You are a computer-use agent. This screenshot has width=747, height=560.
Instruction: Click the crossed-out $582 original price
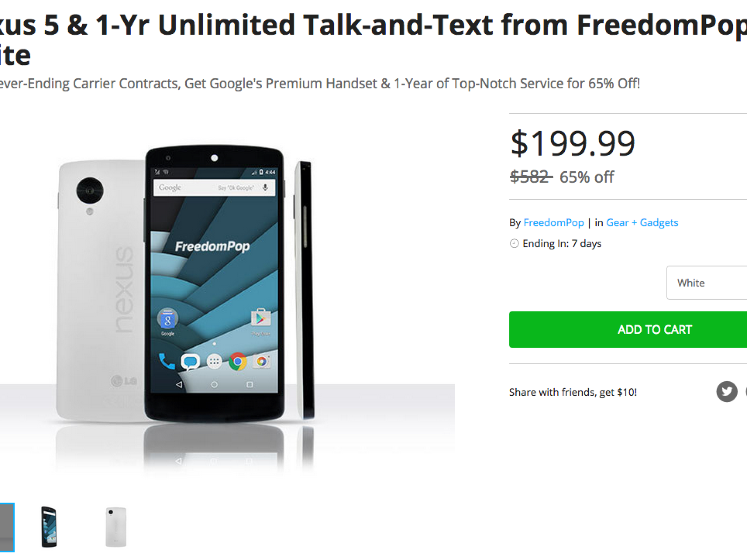(530, 177)
